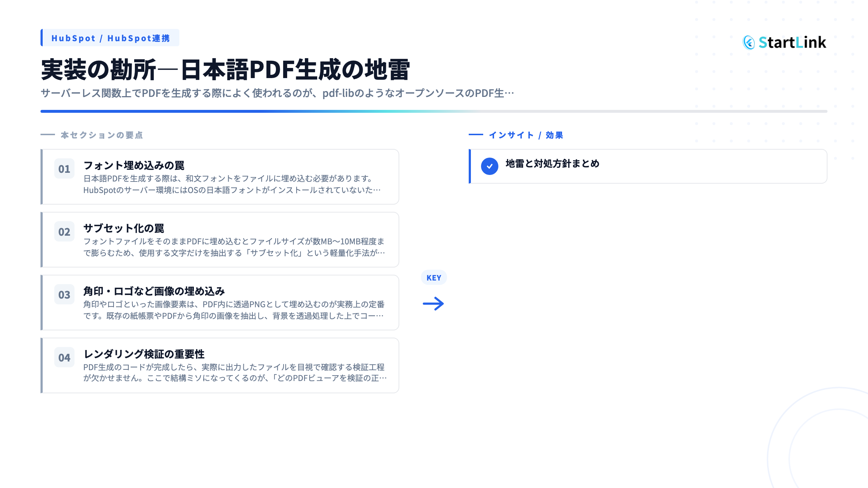The image size is (868, 488).
Task: Select the heading サブセット化の罠
Action: pos(124,228)
